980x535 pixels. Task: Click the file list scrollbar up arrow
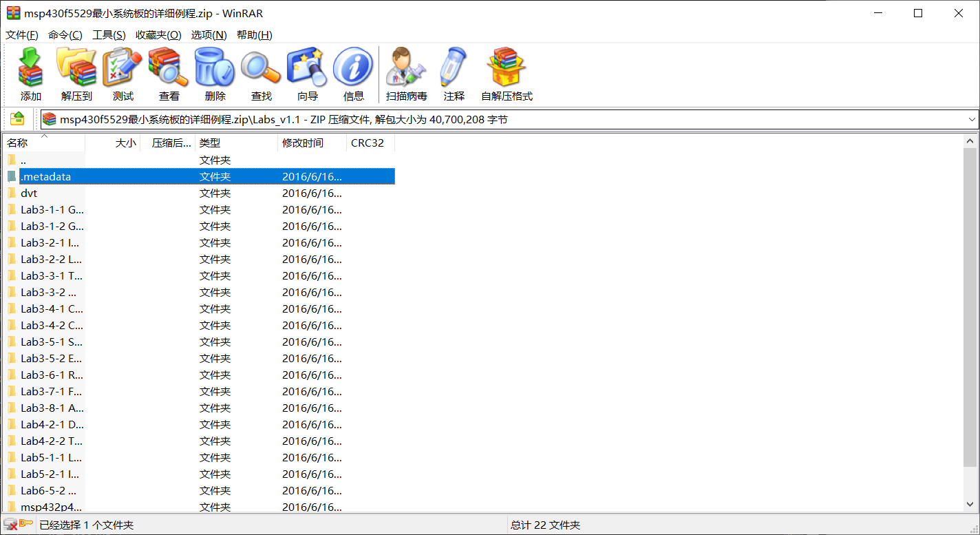pyautogui.click(x=970, y=141)
